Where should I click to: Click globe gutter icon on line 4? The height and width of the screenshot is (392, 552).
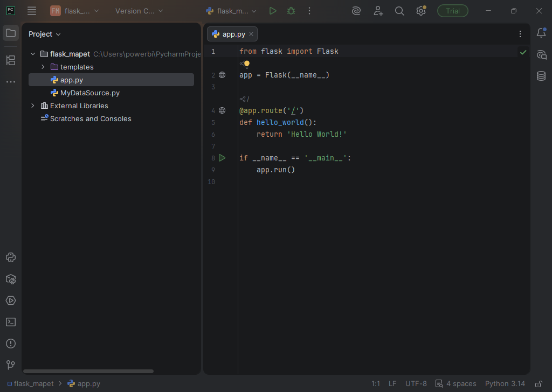pos(222,110)
